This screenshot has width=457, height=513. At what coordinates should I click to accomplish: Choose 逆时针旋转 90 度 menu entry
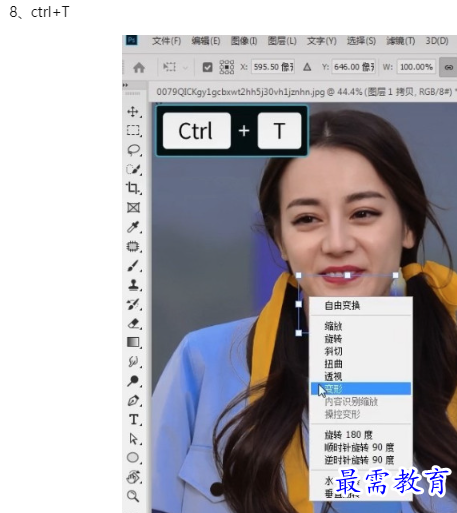[x=361, y=460]
